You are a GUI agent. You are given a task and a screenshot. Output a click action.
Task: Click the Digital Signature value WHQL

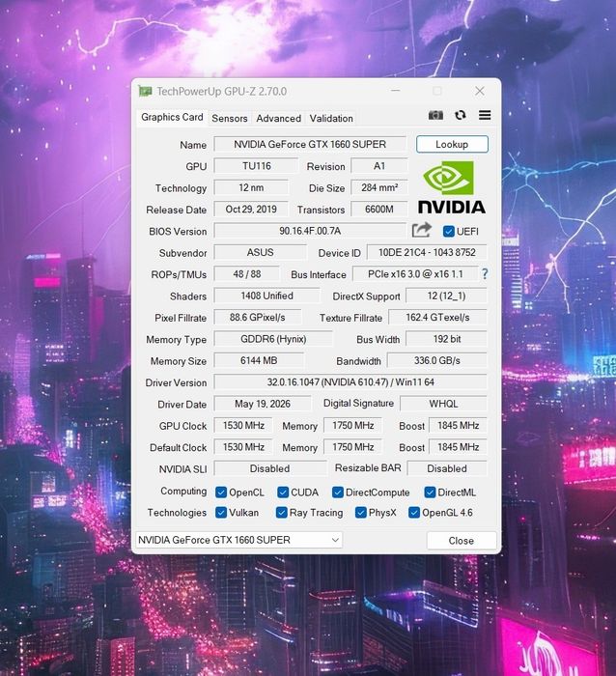coord(443,404)
